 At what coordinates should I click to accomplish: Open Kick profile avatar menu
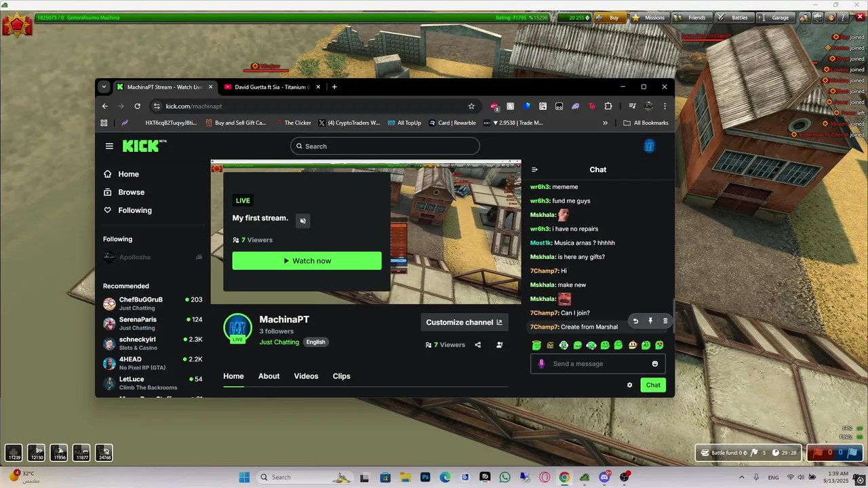(650, 146)
